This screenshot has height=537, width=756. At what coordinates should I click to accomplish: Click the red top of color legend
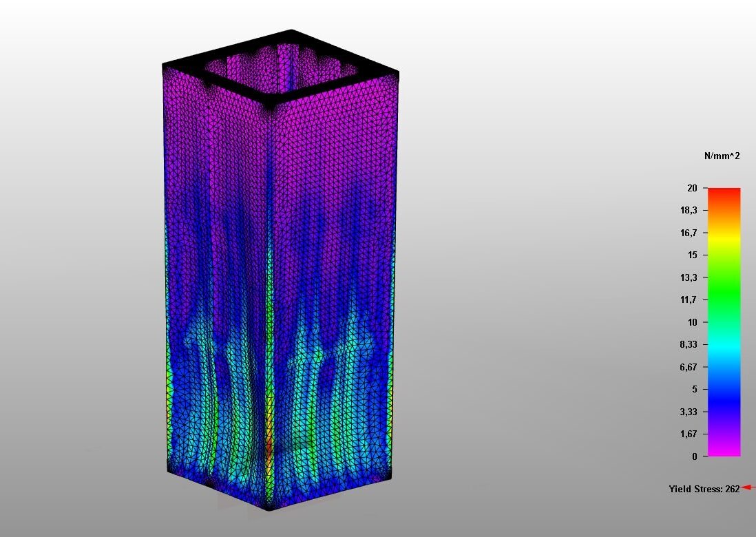724,193
